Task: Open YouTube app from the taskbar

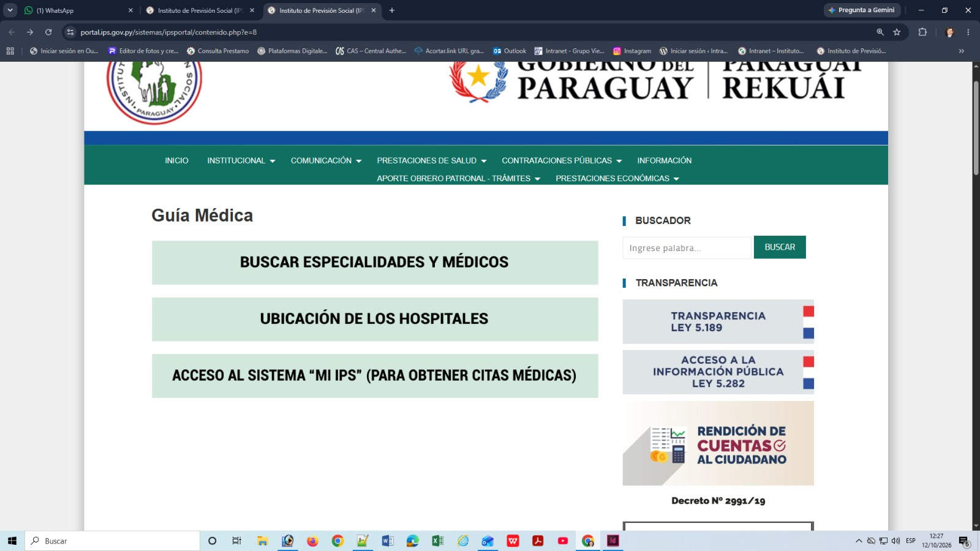Action: (563, 541)
